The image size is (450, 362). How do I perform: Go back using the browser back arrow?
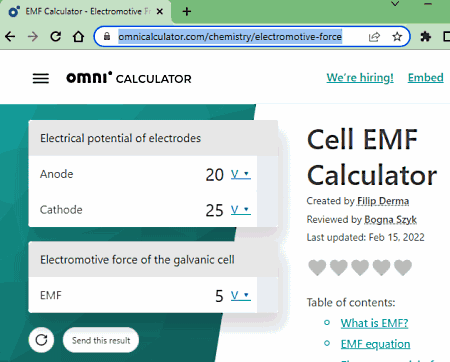point(10,36)
